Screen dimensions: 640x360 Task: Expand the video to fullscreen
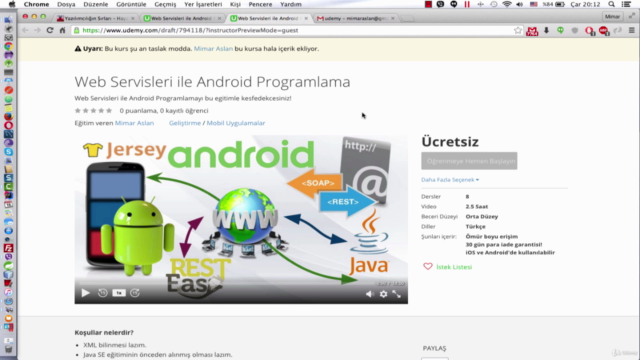[x=396, y=294]
